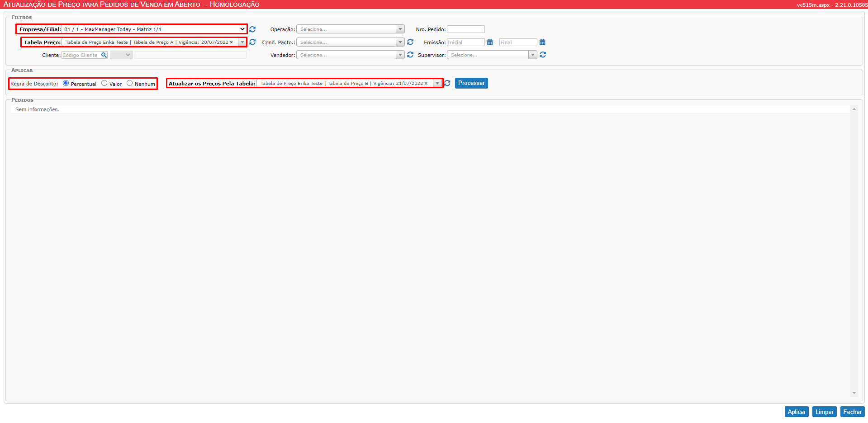Screen dimensions: 868x423
Task: Click the Pedidos list scroll up arrow
Action: tap(854, 109)
